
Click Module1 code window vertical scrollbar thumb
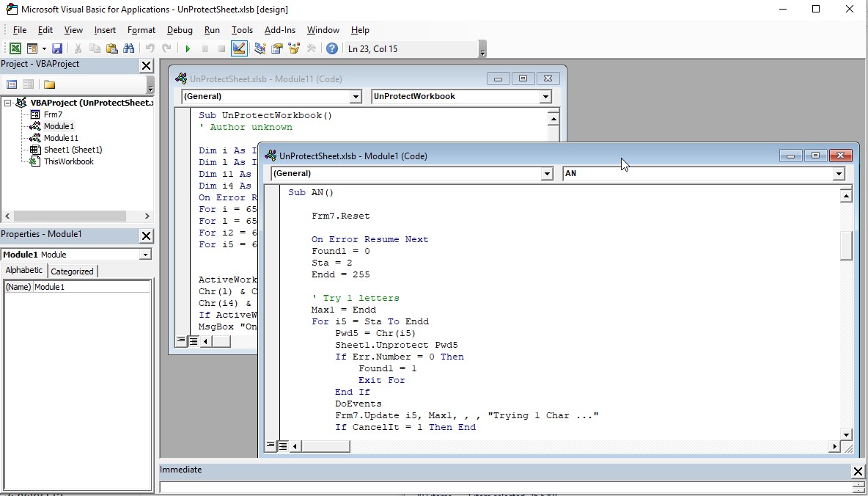[x=846, y=245]
